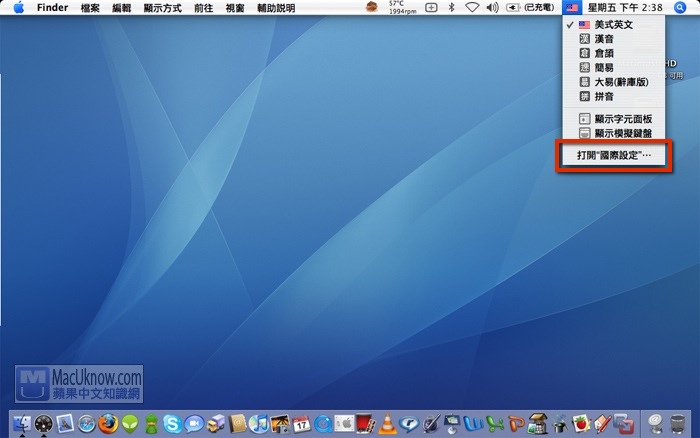
Task: Open the Wi-Fi AirPort status menu
Action: [x=472, y=8]
